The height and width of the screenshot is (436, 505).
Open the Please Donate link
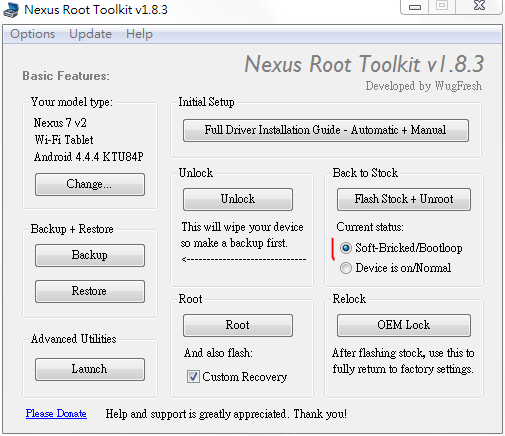coord(56,414)
